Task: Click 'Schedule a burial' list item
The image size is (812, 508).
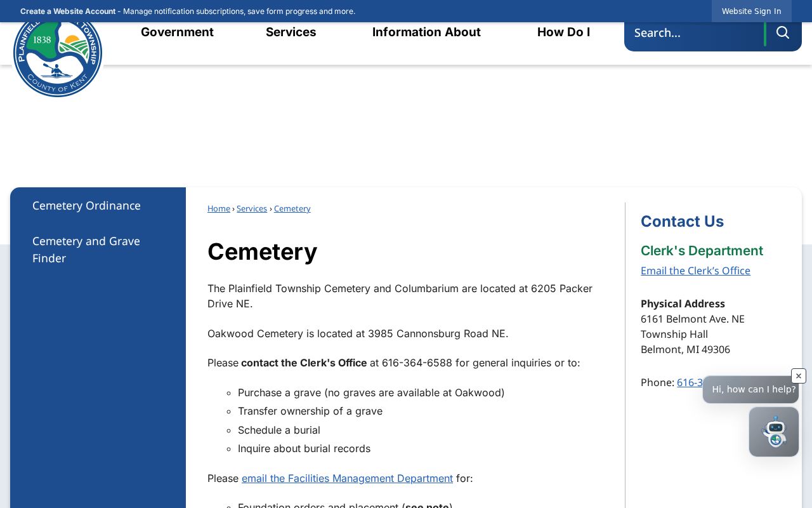Action: click(279, 430)
